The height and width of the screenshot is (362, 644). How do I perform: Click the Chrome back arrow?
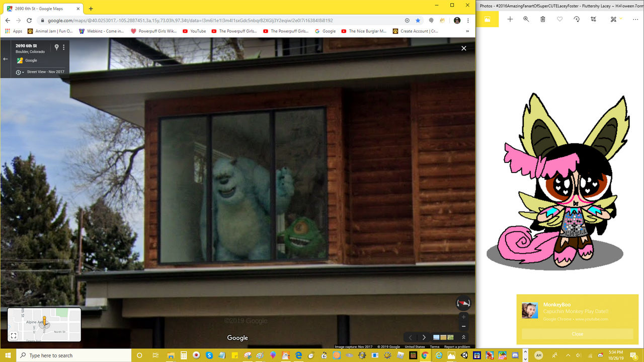tap(7, 21)
